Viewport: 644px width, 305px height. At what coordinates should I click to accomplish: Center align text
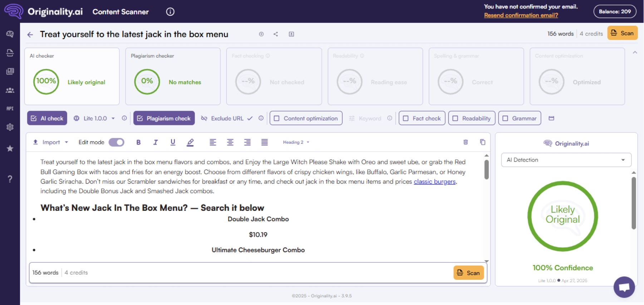pos(230,142)
